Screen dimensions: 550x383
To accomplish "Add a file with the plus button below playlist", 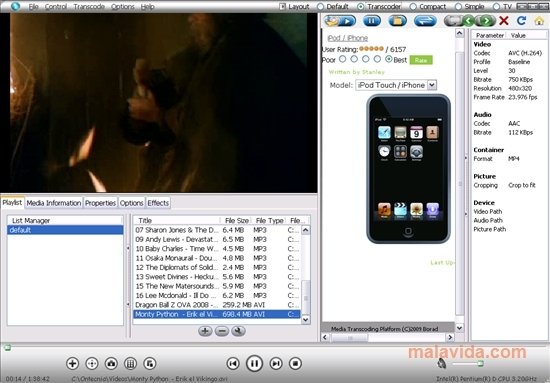I will (205, 331).
